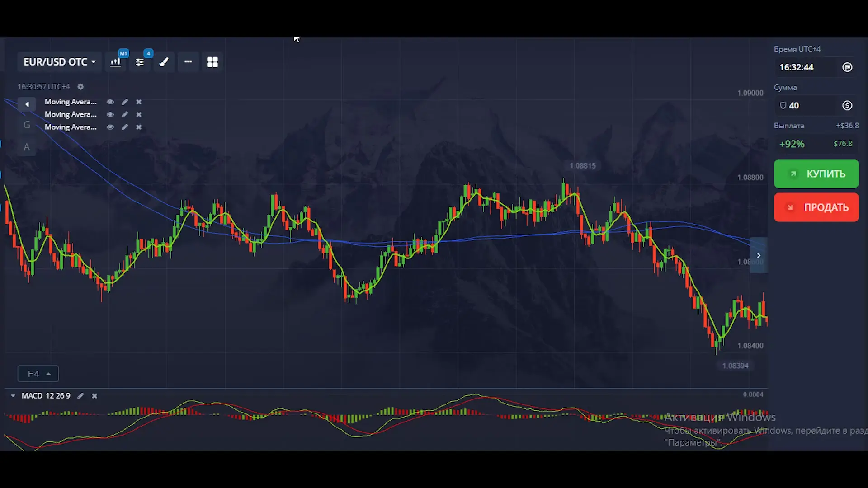The image size is (868, 488).
Task: Toggle visibility of third Moving Average
Action: point(110,127)
